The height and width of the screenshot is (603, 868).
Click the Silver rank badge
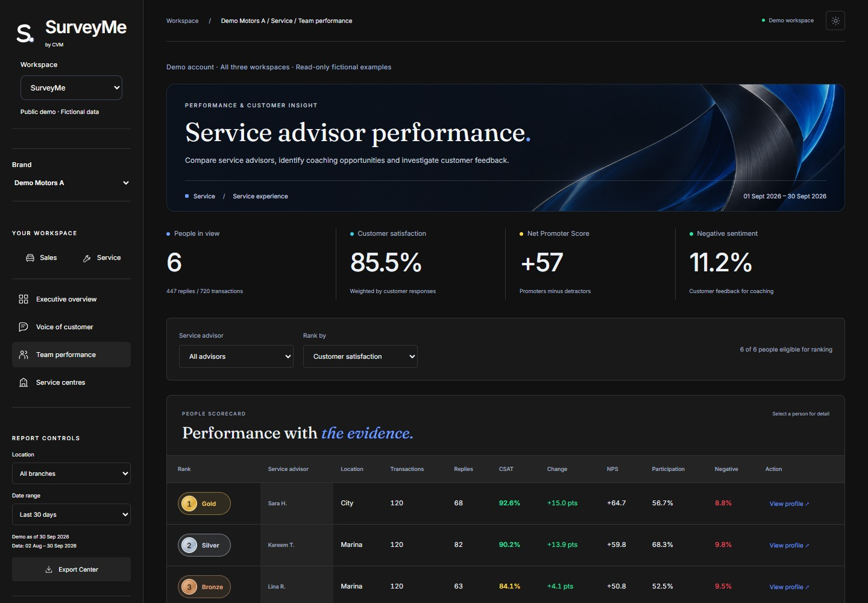coord(204,545)
